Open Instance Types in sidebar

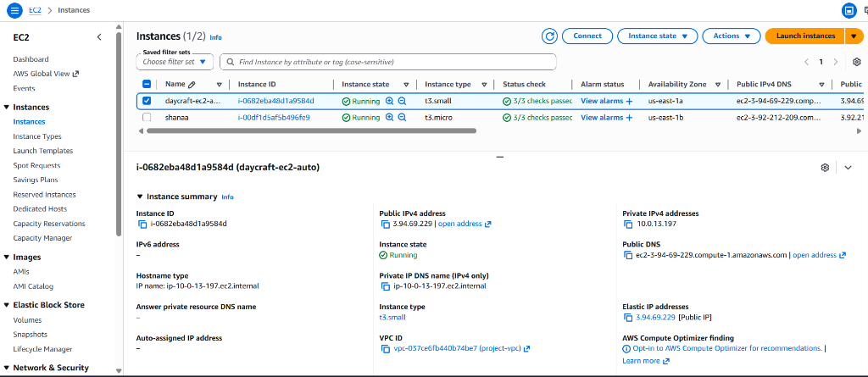click(x=37, y=136)
